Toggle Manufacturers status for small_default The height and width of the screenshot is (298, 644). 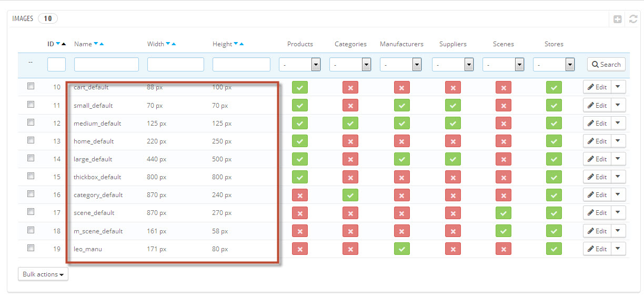pyautogui.click(x=402, y=105)
